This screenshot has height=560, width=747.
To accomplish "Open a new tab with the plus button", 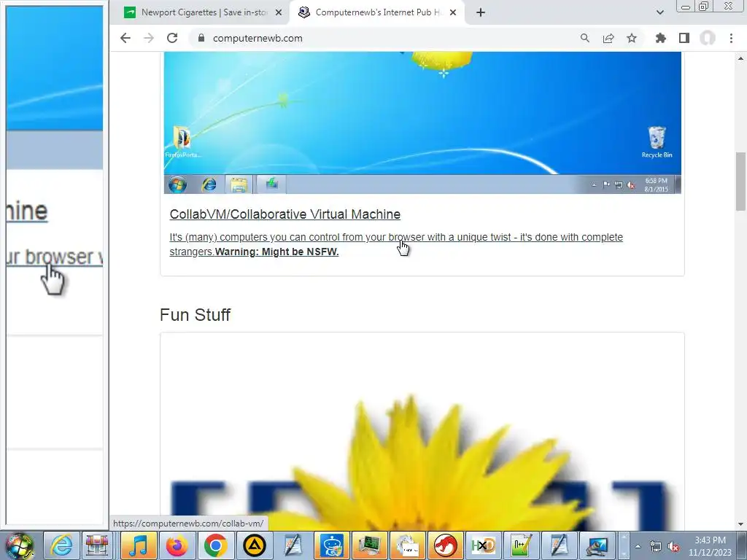I will pos(481,12).
